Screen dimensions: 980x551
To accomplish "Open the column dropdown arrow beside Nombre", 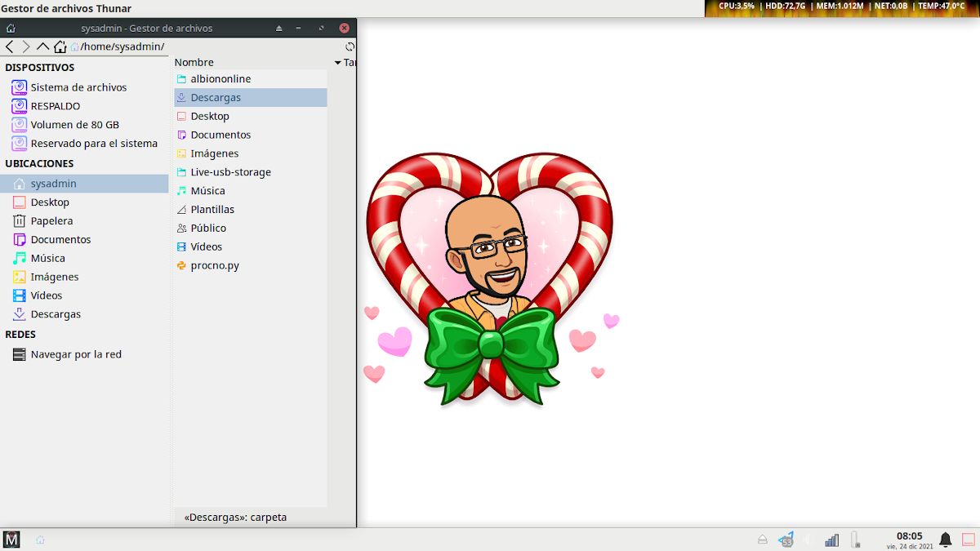I will tap(338, 63).
